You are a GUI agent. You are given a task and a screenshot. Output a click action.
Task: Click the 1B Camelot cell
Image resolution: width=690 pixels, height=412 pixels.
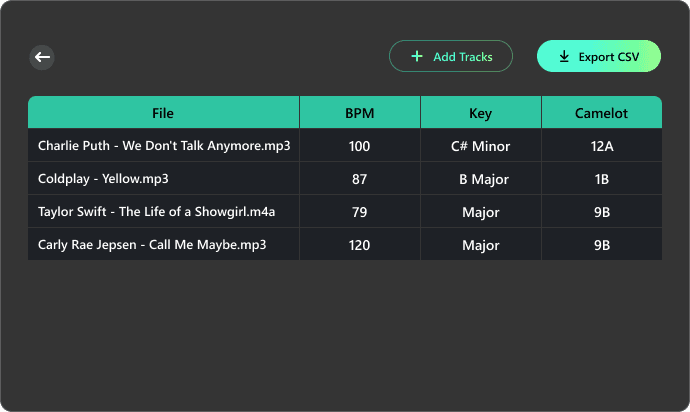coord(602,179)
